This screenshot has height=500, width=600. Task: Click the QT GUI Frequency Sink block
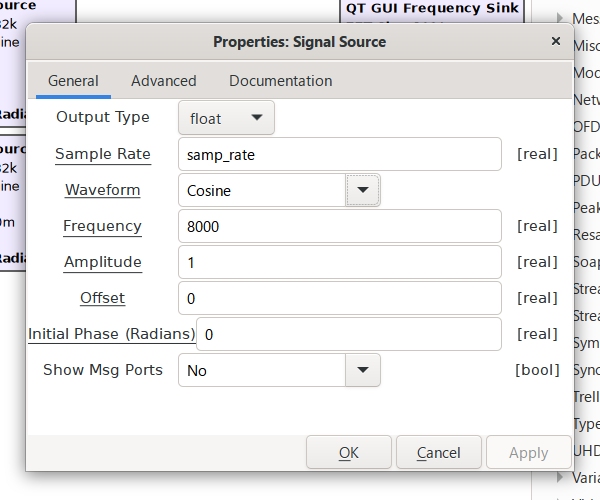[432, 9]
